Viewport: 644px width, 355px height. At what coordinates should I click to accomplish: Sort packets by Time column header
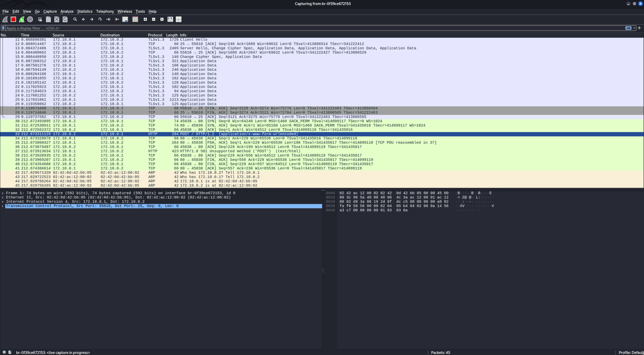(x=36, y=35)
